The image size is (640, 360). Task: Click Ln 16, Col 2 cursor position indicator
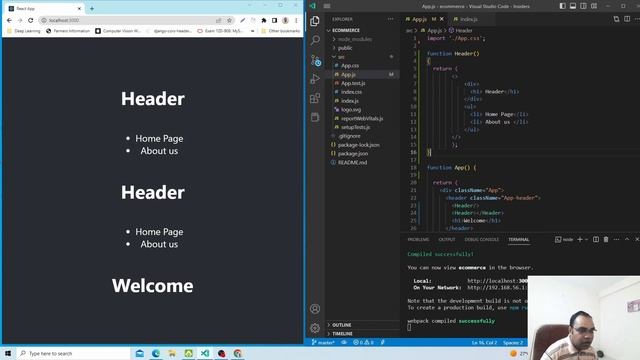coord(484,342)
